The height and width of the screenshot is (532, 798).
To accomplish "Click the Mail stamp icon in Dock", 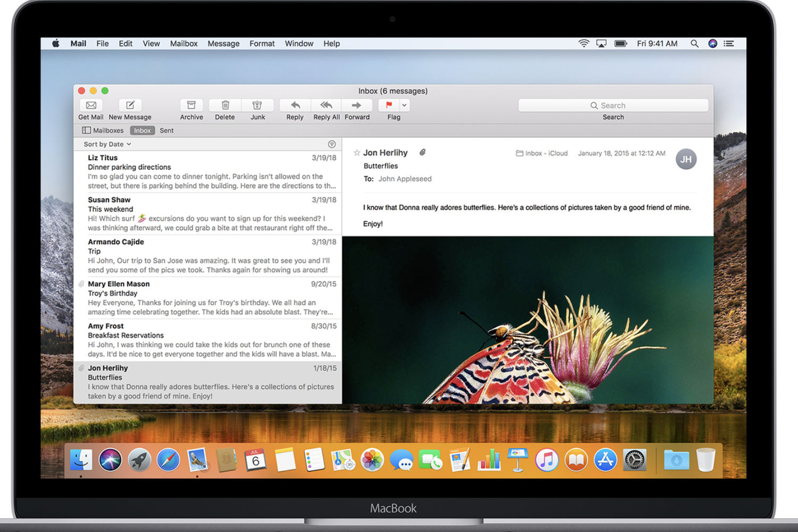I will pyautogui.click(x=197, y=460).
